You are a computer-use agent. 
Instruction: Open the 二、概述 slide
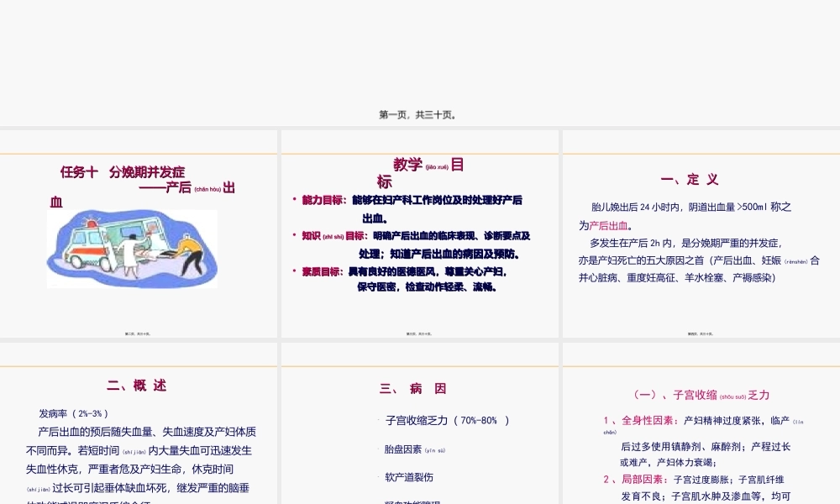coord(137,386)
